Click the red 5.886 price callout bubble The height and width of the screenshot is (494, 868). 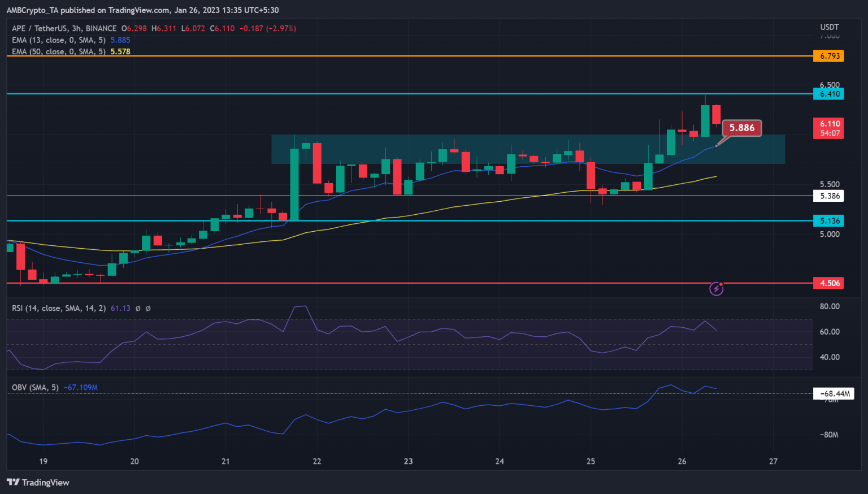[x=741, y=128]
